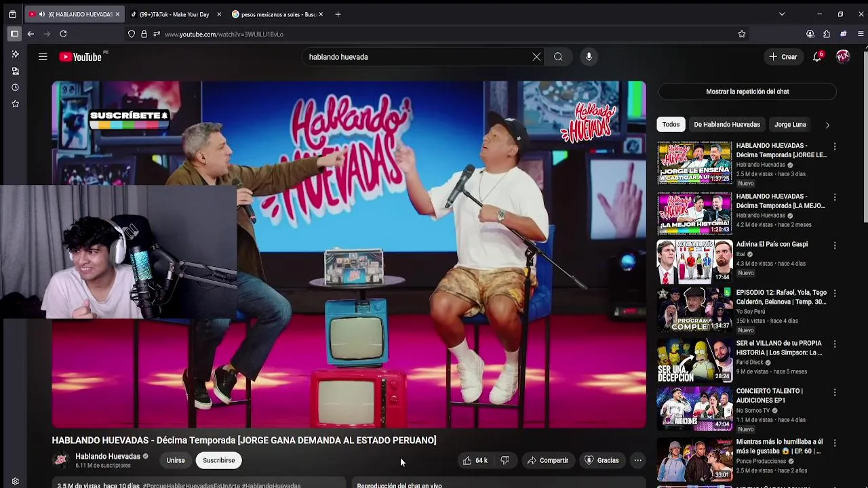Screen dimensions: 868x488
Task: Dislike the video with the thumbs down
Action: pyautogui.click(x=505, y=460)
